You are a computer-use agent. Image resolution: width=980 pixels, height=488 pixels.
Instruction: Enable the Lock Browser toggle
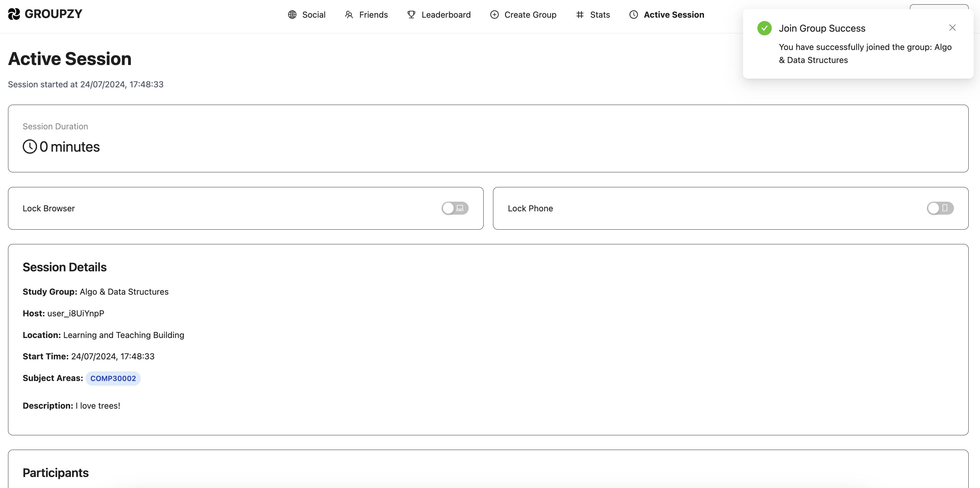pos(455,208)
